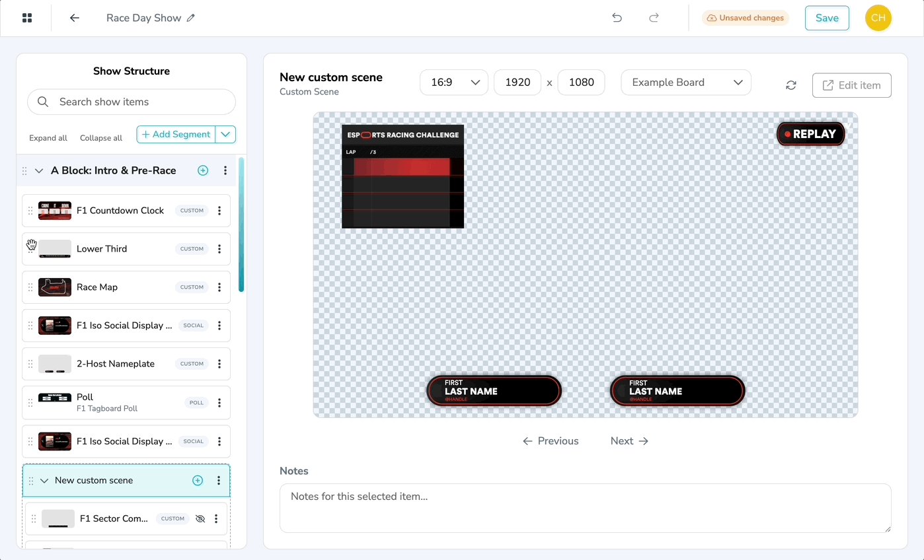Open Lower Third options menu
This screenshot has height=560, width=924.
coord(219,249)
